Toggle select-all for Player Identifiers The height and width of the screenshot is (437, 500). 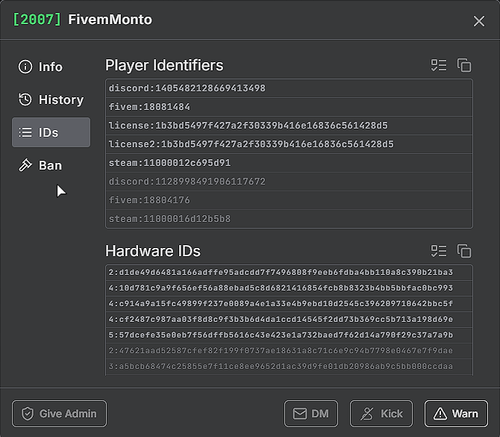click(x=438, y=65)
